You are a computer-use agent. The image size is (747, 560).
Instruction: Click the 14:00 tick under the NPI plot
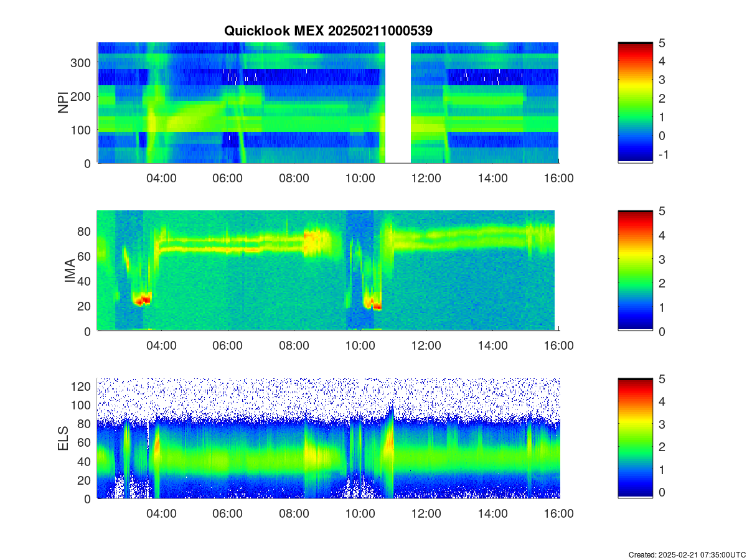tap(492, 178)
